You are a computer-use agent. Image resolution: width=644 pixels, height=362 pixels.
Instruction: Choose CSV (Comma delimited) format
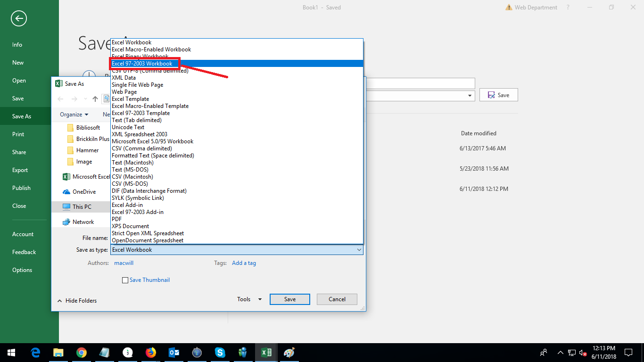[237, 148]
